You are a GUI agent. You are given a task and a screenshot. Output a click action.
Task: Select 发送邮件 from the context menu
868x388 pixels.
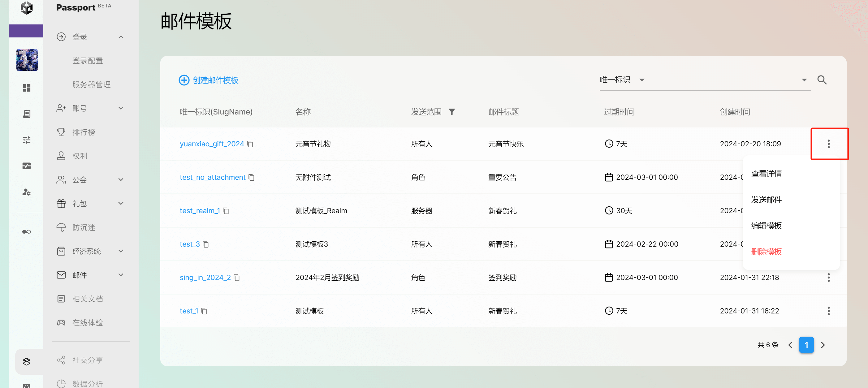[766, 200]
